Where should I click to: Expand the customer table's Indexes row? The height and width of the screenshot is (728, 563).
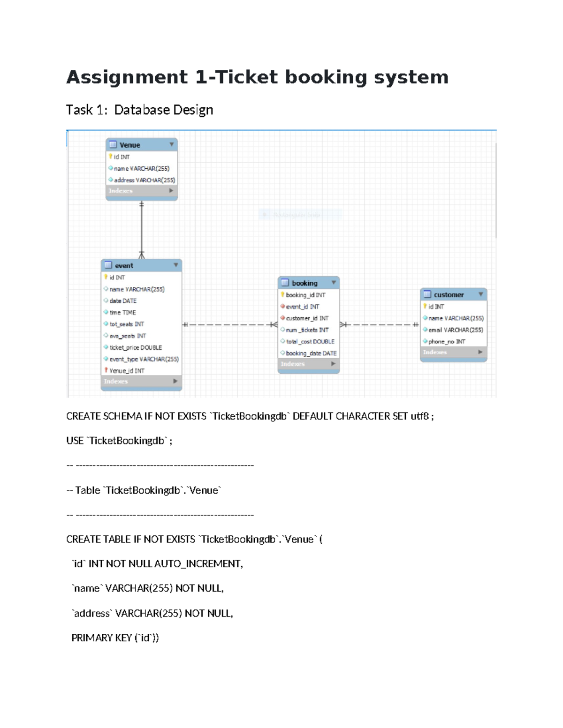479,352
